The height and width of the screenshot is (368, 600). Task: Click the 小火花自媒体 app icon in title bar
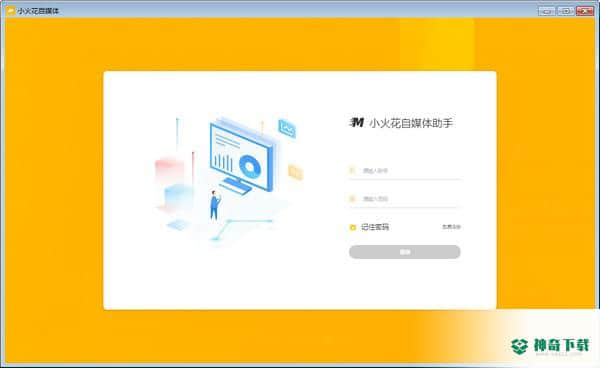coord(11,11)
